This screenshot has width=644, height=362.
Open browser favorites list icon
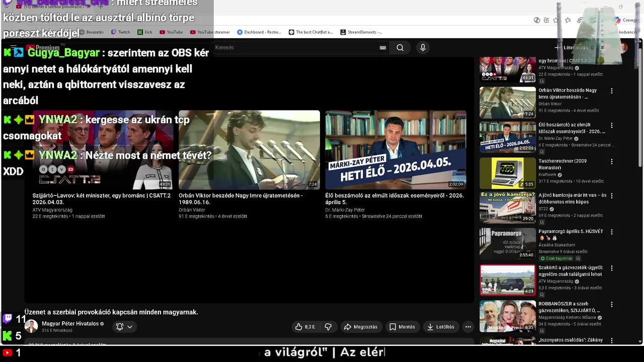click(568, 20)
